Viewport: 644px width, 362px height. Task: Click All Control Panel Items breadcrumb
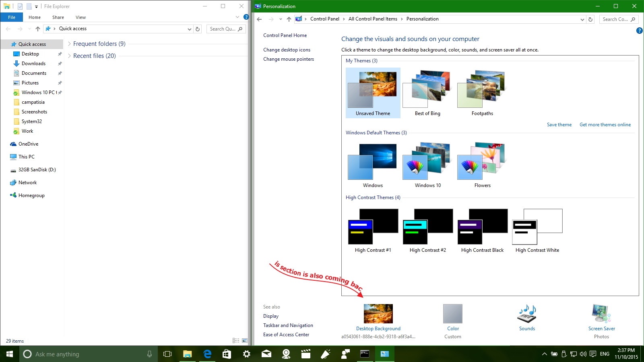pos(373,19)
